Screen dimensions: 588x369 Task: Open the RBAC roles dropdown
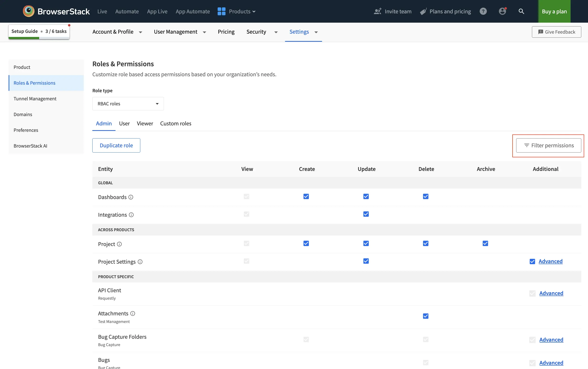[128, 103]
